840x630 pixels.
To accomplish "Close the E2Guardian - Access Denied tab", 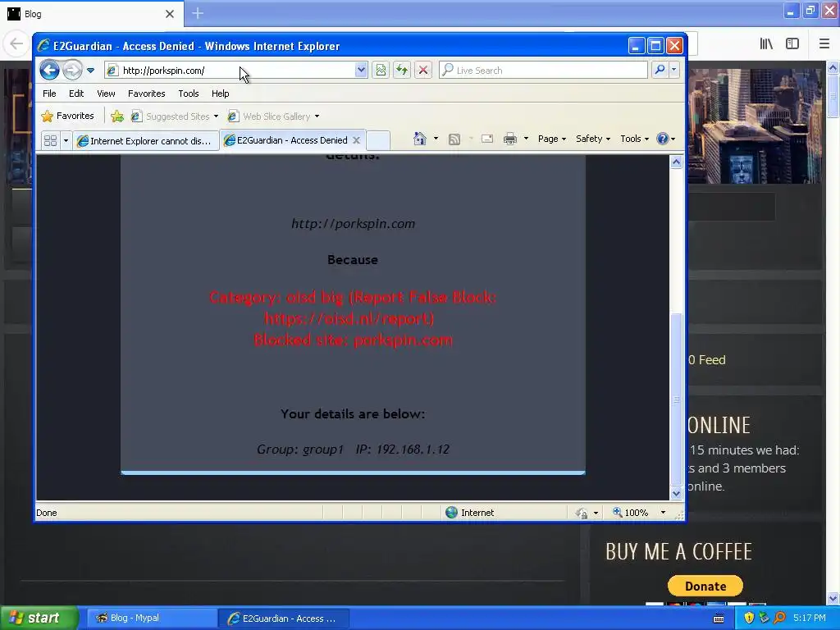I will point(356,139).
